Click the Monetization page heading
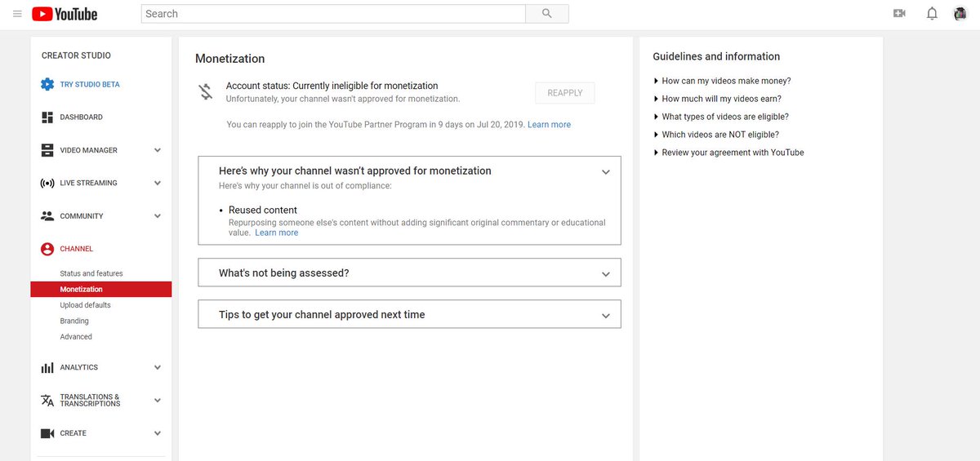The image size is (980, 461). point(229,59)
